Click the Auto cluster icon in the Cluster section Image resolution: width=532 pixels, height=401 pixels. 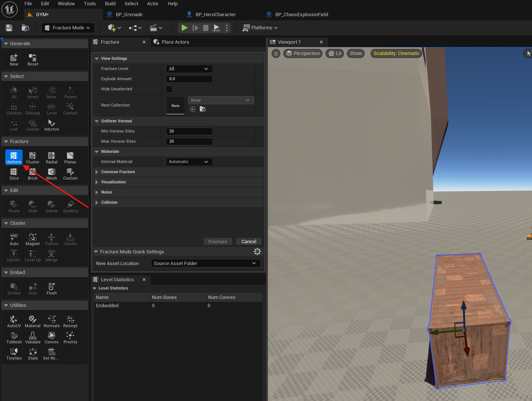point(14,239)
